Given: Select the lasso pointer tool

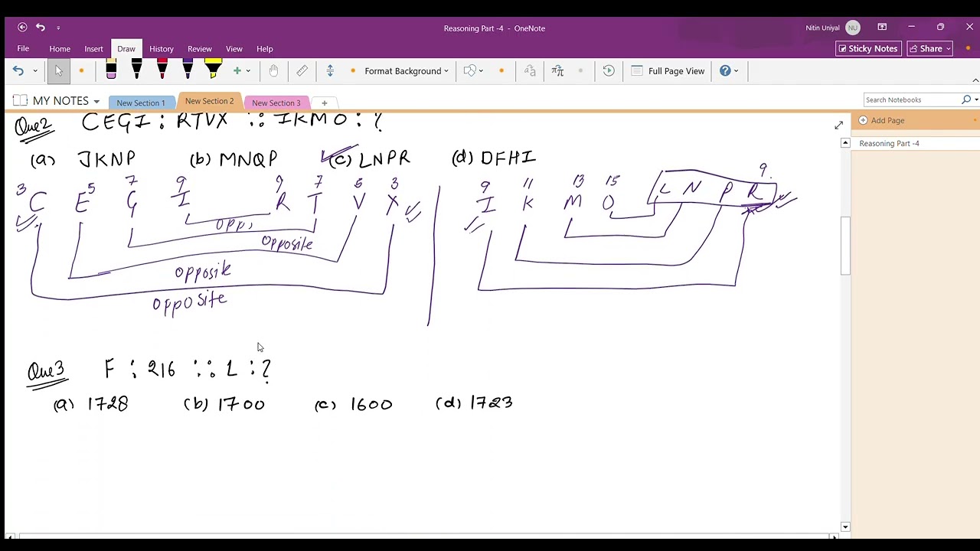Looking at the screenshot, I should coord(58,71).
